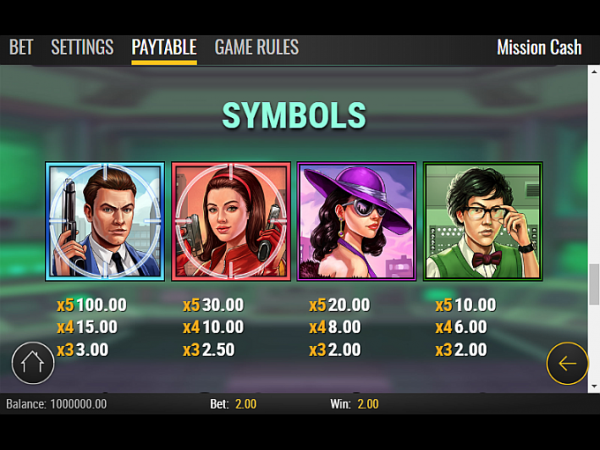This screenshot has height=450, width=600.
Task: Select the glasses guy in green vest symbol
Action: coord(483,221)
